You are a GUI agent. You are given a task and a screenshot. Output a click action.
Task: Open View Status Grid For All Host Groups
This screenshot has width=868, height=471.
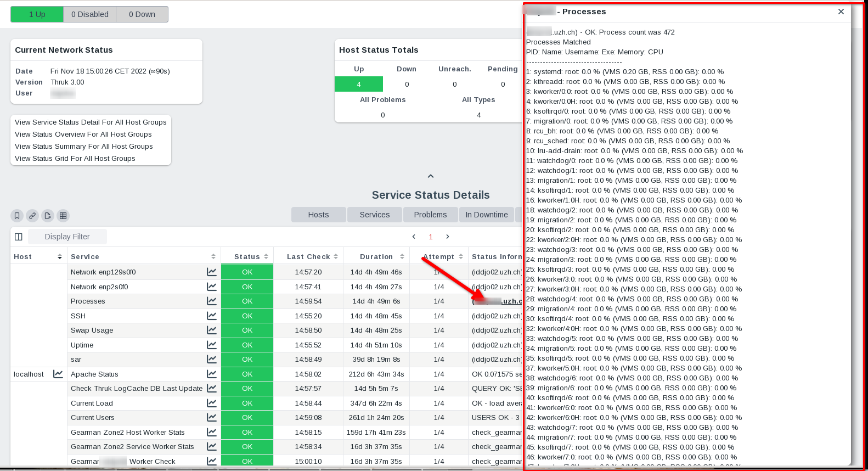click(75, 158)
